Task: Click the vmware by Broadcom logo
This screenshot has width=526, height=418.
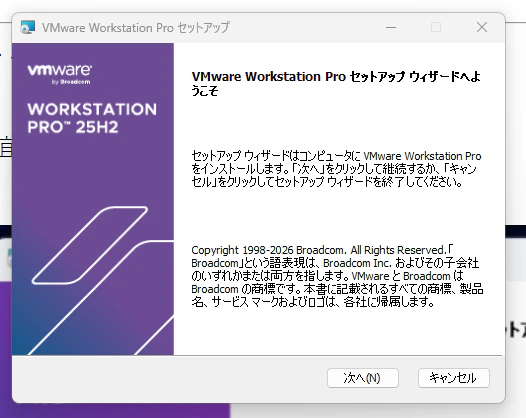Action: click(x=59, y=74)
